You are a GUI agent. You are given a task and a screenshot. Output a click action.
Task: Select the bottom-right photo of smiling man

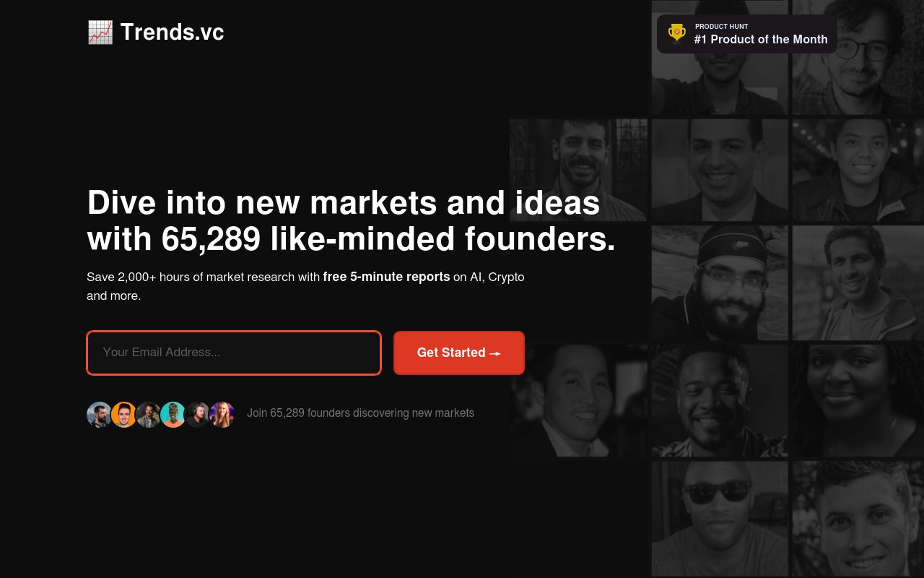[858, 519]
